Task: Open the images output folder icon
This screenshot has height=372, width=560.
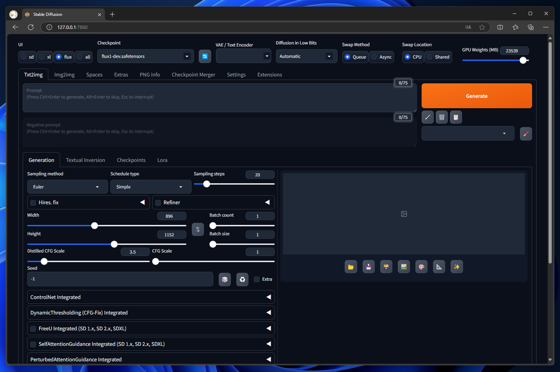Action: [x=351, y=267]
